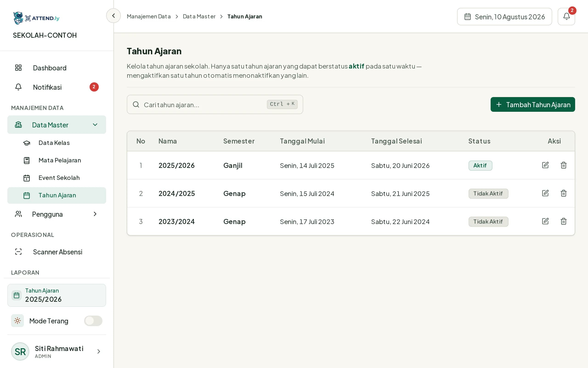The width and height of the screenshot is (588, 368).
Task: Focus the Cari tahun ajaran search field
Action: [215, 104]
